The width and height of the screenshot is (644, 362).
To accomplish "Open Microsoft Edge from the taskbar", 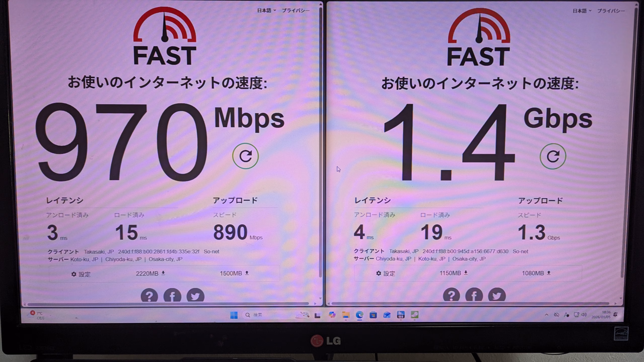I will (x=359, y=315).
